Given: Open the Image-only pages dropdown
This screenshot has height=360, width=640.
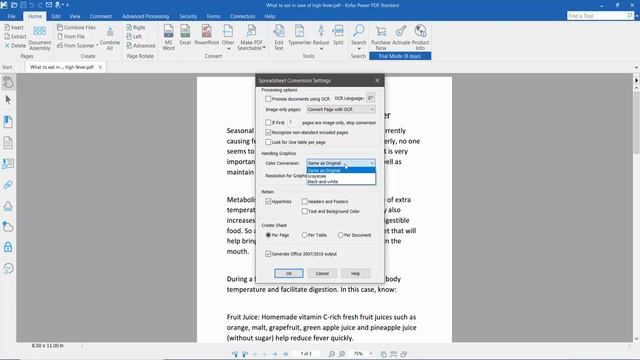Looking at the screenshot, I should click(x=341, y=109).
